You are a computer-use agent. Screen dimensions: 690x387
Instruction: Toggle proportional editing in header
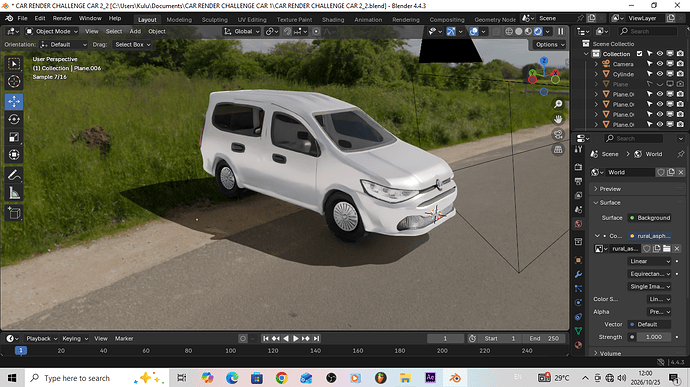pos(316,31)
